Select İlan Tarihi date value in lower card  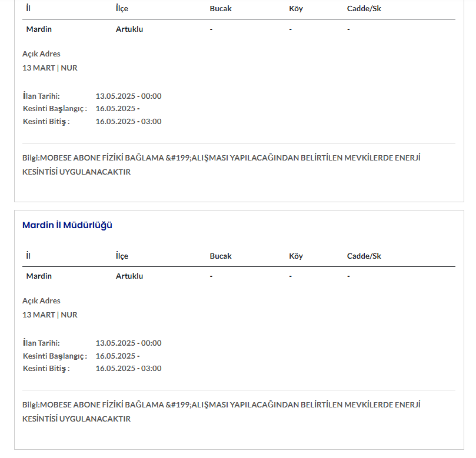[x=128, y=343]
